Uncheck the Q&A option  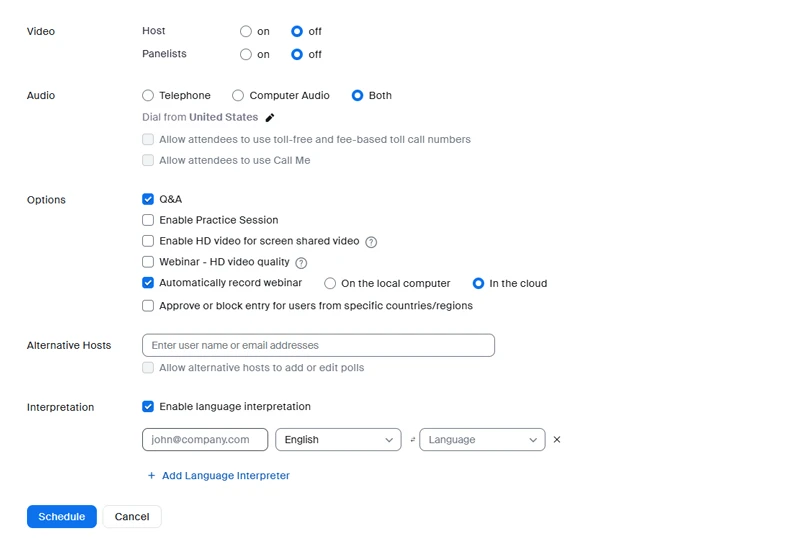click(148, 199)
